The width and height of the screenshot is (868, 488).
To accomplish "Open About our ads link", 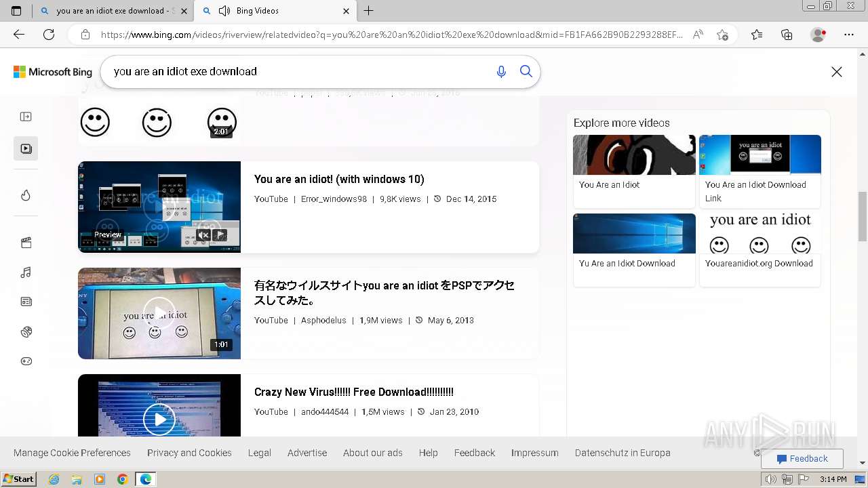I will 373,453.
